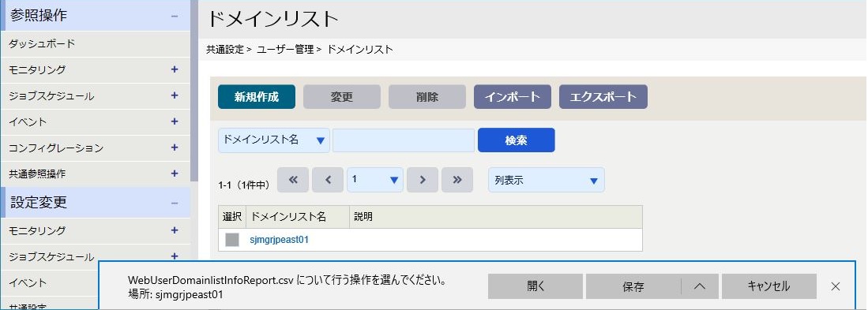Screen dimensions: 868x310
Task: Open the ドメインリスト名 search field dropdown
Action: pyautogui.click(x=273, y=140)
